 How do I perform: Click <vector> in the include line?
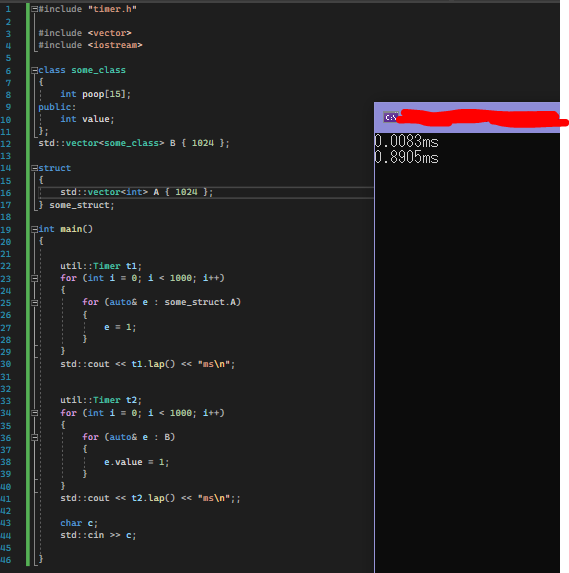pyautogui.click(x=110, y=33)
